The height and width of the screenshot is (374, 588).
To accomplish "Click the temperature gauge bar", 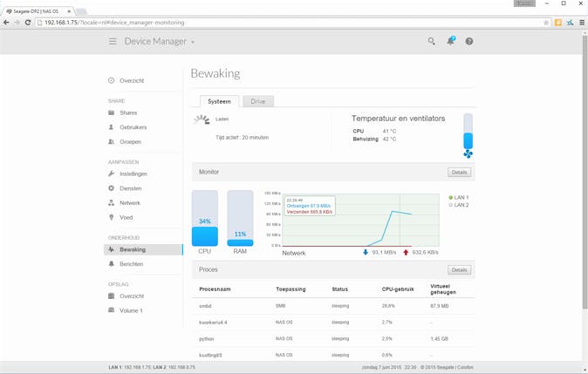I will 468,131.
